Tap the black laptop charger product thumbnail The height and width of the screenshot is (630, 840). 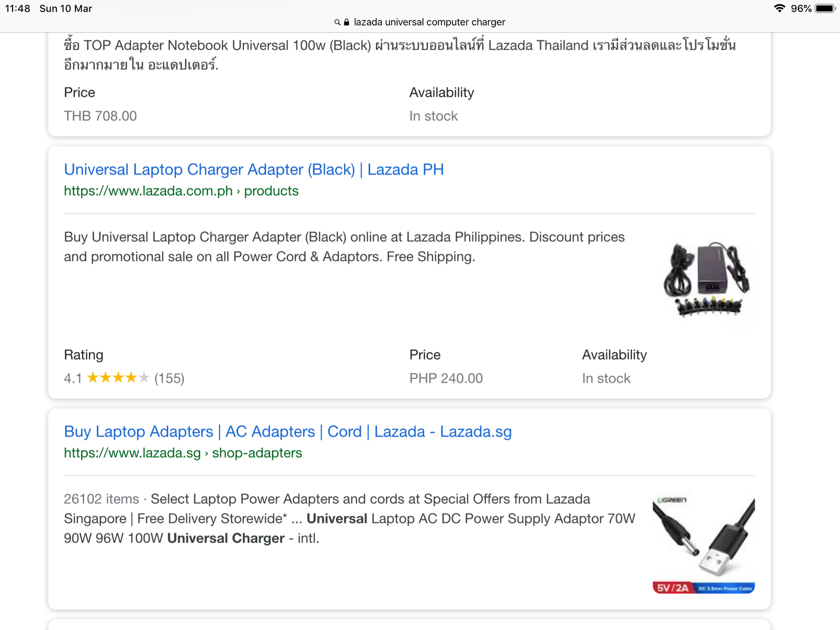click(705, 279)
